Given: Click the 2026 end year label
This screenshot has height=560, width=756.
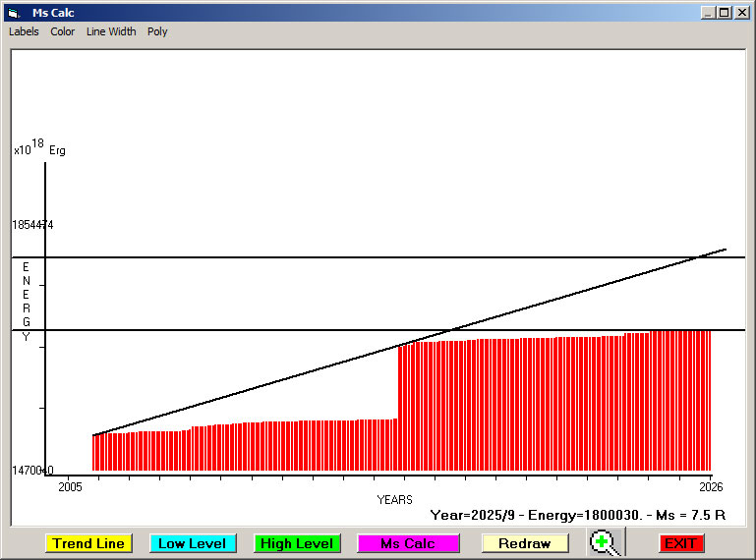Looking at the screenshot, I should (711, 486).
